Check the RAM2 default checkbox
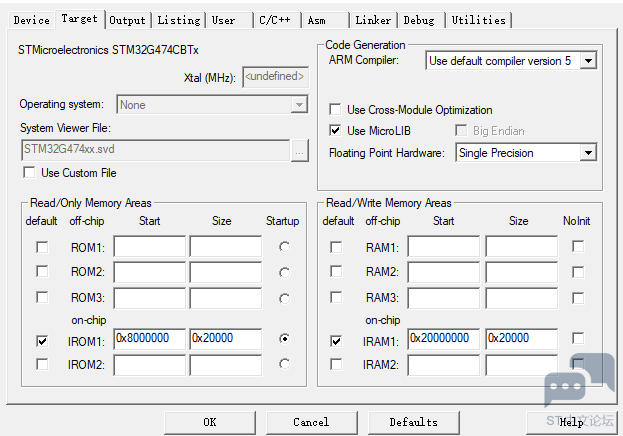This screenshot has height=436, width=623. click(336, 271)
